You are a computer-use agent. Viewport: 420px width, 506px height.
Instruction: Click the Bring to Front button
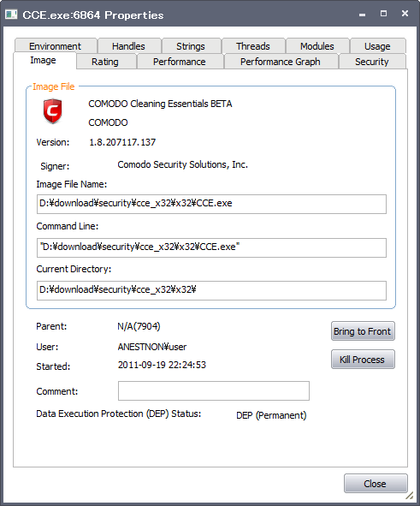tap(363, 331)
